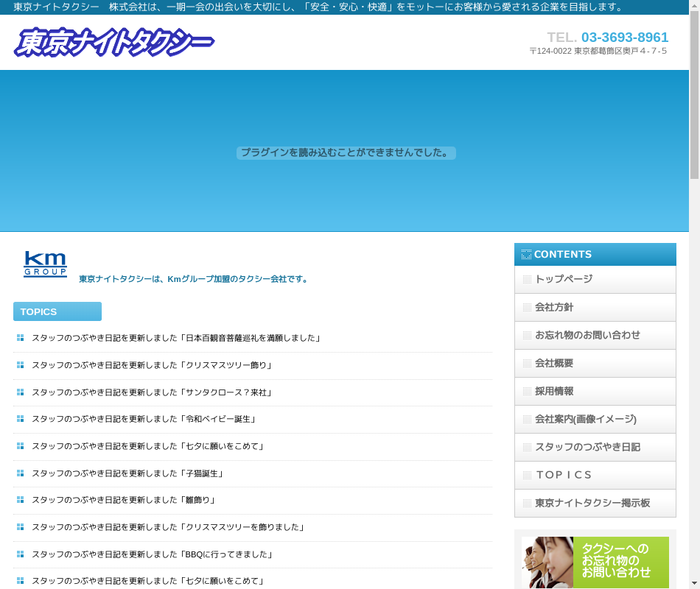Open TOPICS in the contents menu
This screenshot has height=589, width=700.
click(x=595, y=475)
